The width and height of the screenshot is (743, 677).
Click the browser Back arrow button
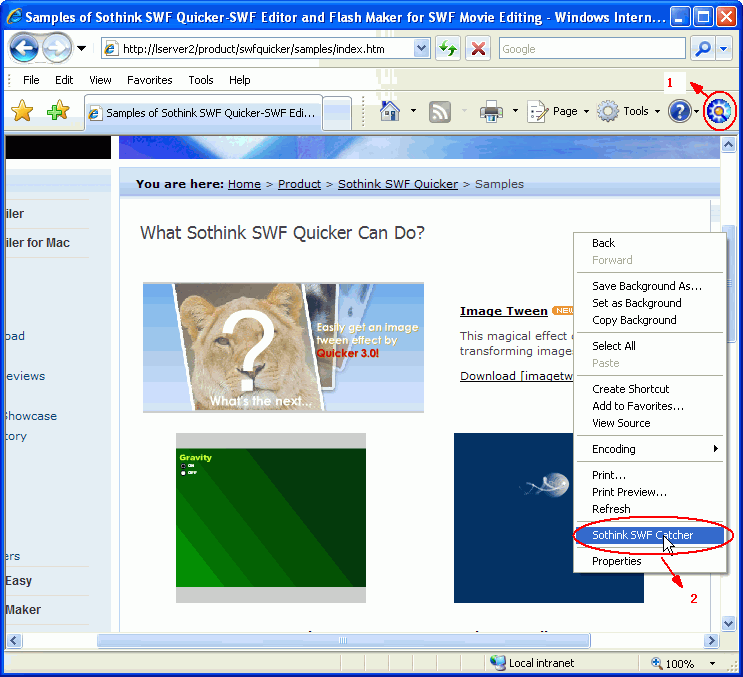click(x=24, y=48)
